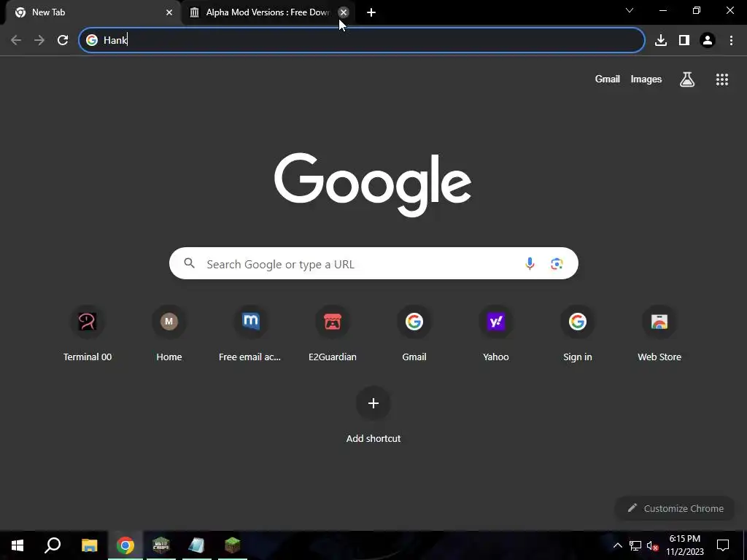Open the Gmail shortcut tile
Image resolution: width=747 pixels, height=560 pixels.
pos(414,333)
